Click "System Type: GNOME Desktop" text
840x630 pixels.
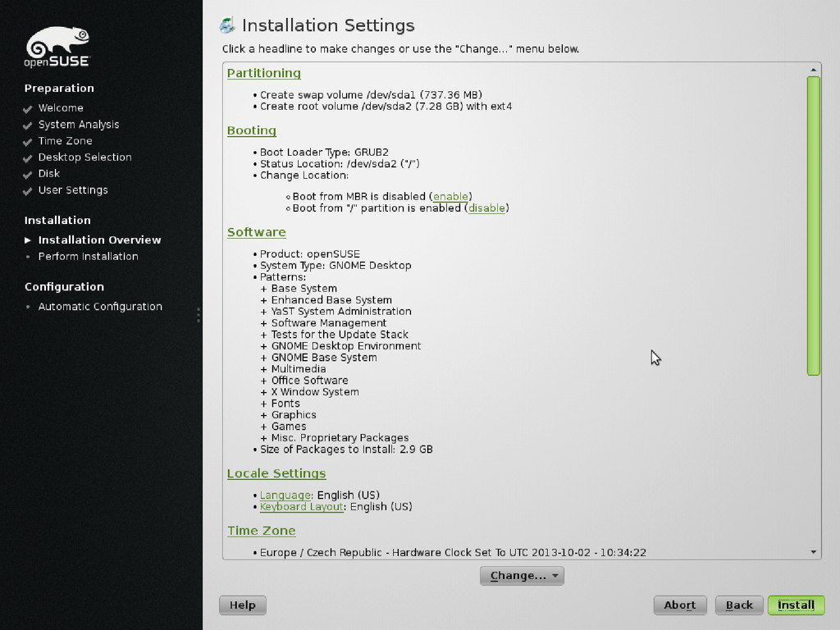[336, 266]
